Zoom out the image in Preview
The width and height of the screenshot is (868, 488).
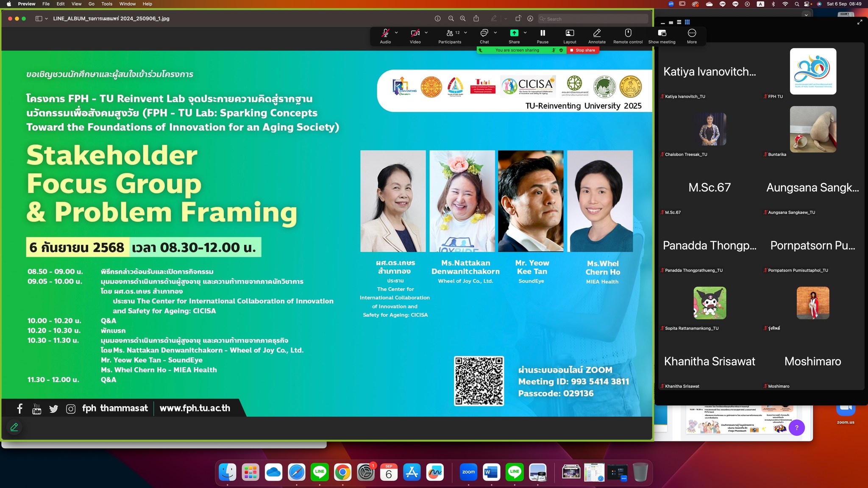[451, 19]
